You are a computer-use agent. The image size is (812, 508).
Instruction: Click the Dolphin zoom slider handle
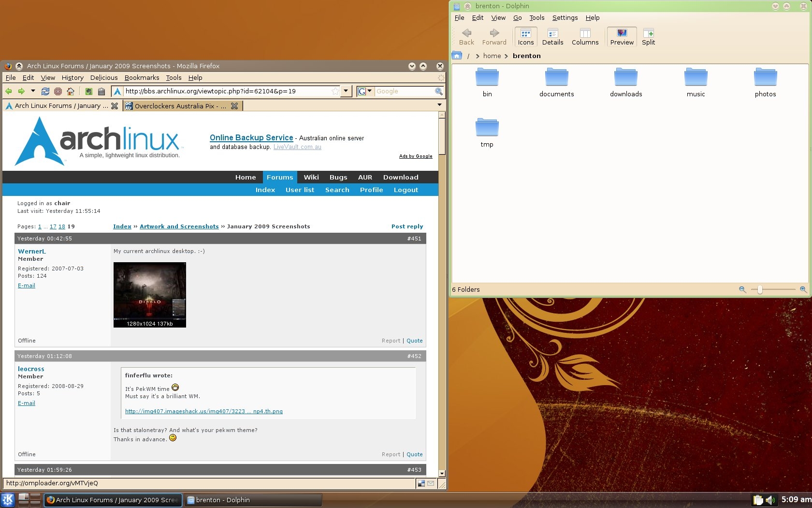tap(760, 289)
